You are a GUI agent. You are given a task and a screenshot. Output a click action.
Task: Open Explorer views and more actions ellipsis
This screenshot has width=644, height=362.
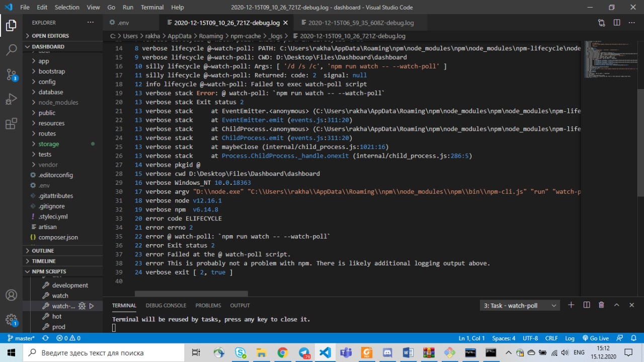point(90,22)
